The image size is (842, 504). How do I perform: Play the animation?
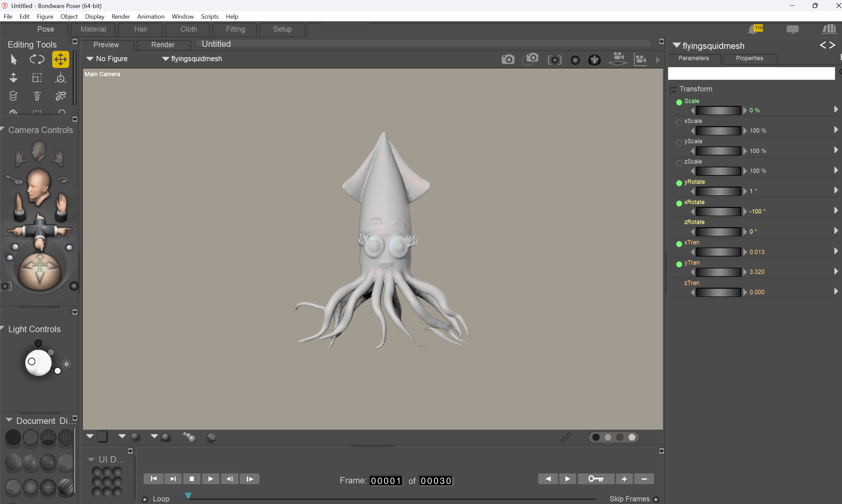coord(210,479)
